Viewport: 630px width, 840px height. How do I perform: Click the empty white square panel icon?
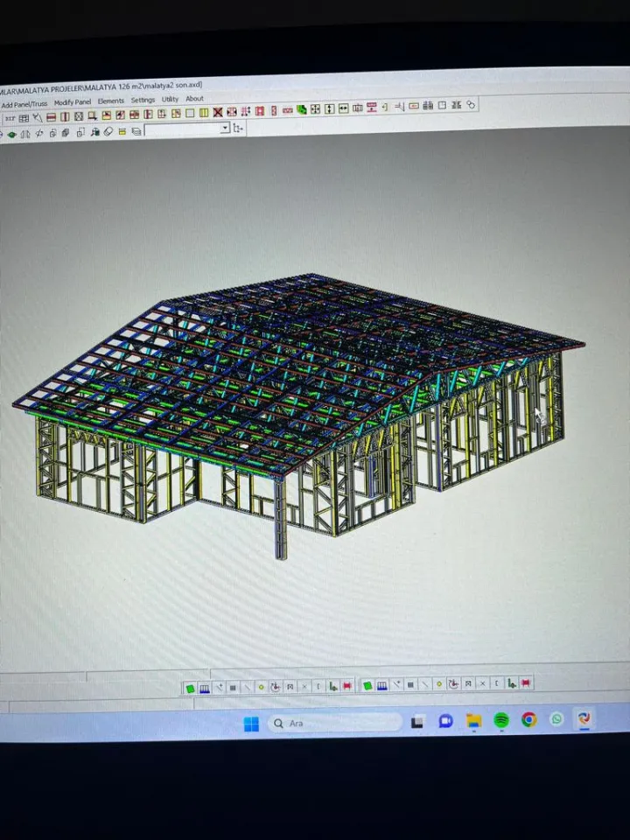190,113
